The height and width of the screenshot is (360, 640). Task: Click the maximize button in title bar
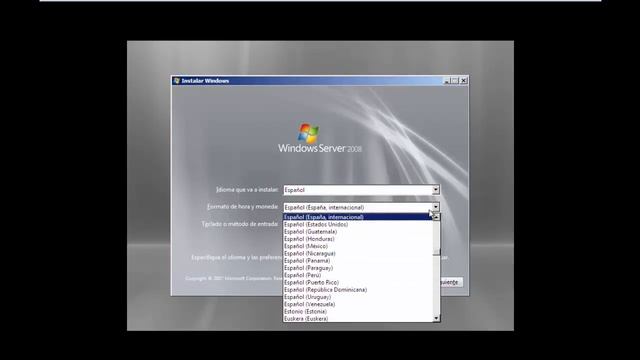click(455, 81)
